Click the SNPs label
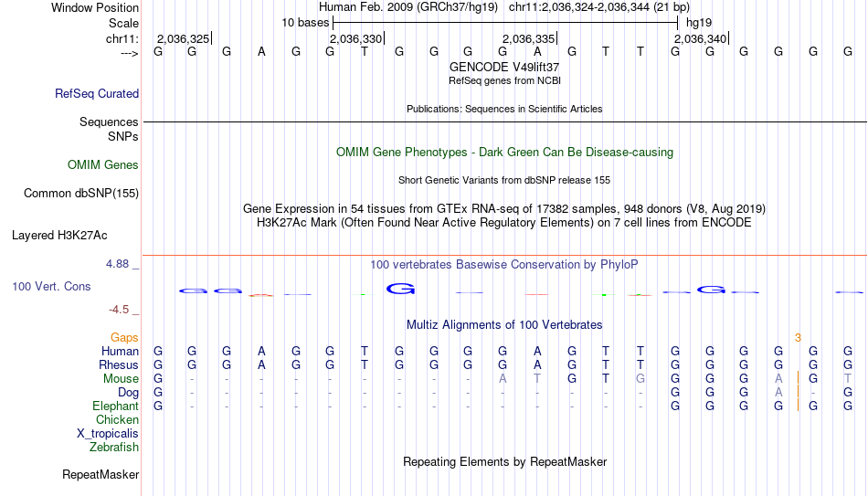 tap(123, 136)
